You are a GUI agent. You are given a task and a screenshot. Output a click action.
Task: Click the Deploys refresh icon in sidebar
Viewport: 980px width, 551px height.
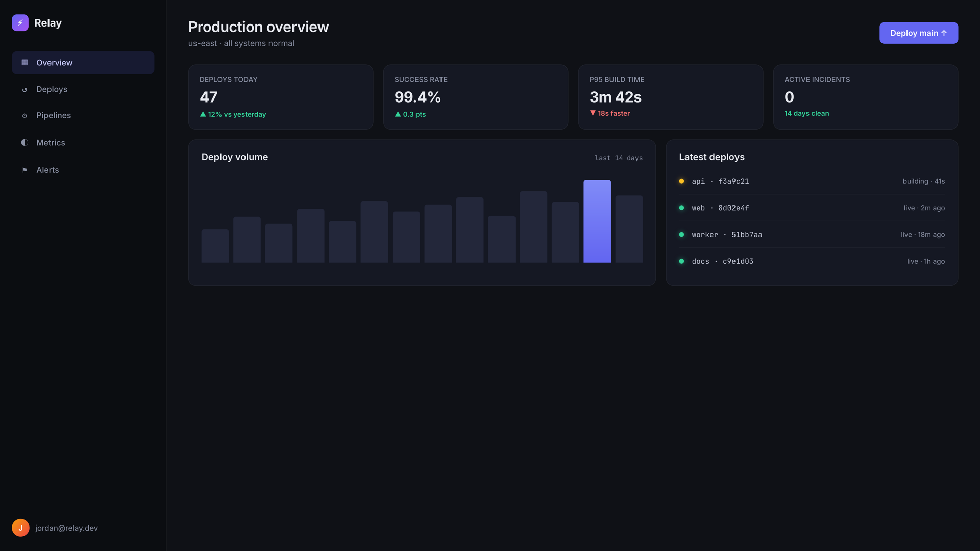pos(24,90)
